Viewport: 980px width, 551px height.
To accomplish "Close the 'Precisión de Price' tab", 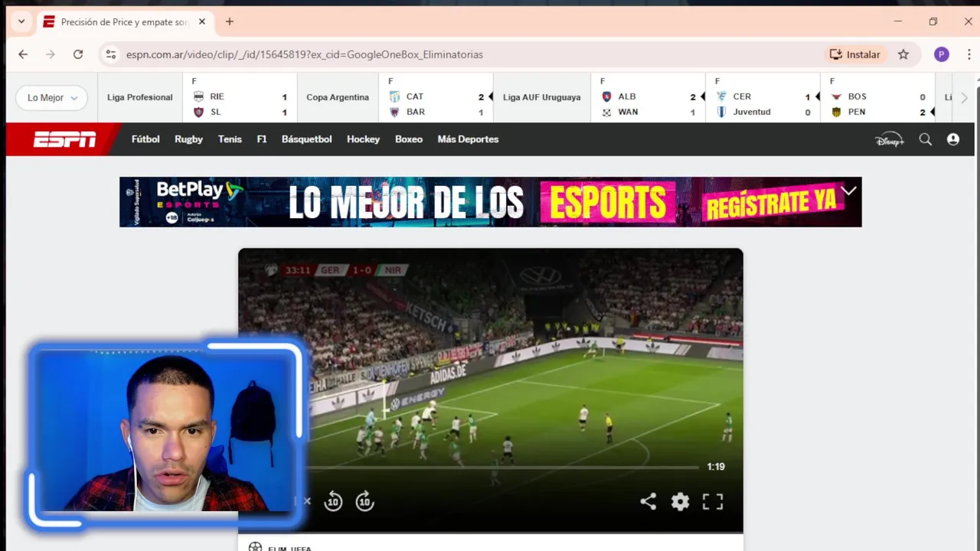I will [x=202, y=21].
